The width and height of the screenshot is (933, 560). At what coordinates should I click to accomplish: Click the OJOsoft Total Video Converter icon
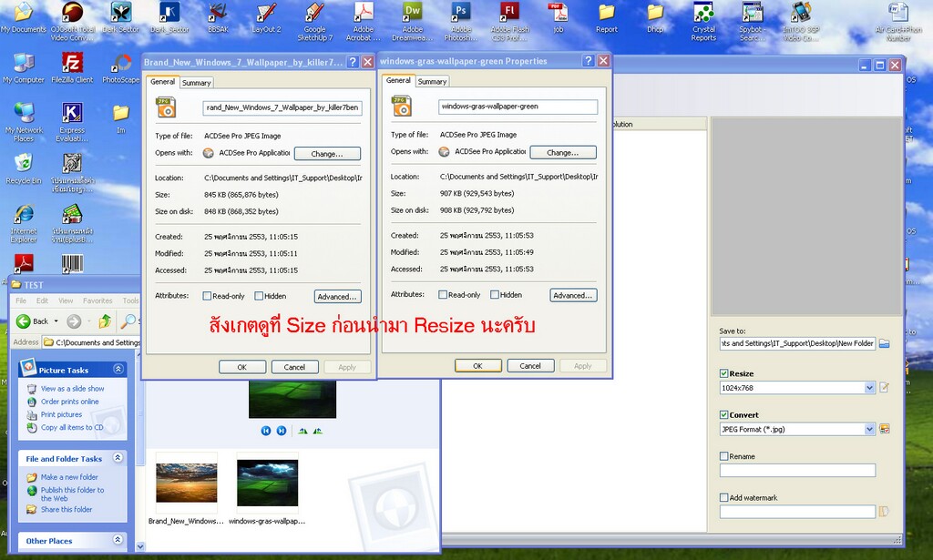(72, 22)
